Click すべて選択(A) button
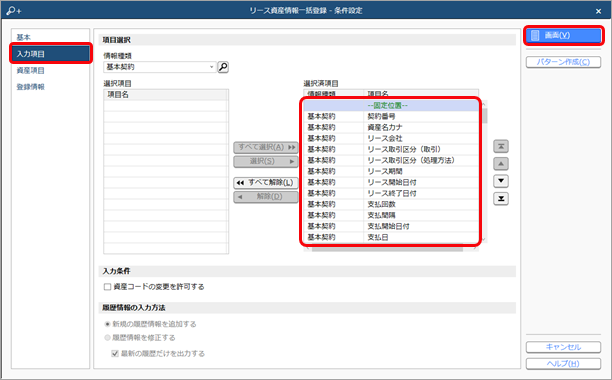This screenshot has width=612, height=380. click(266, 147)
